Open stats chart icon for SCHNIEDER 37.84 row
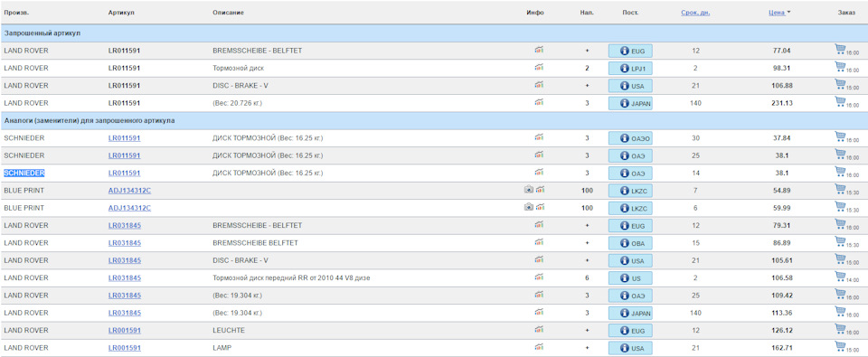This screenshot has height=357, width=868. point(539,137)
